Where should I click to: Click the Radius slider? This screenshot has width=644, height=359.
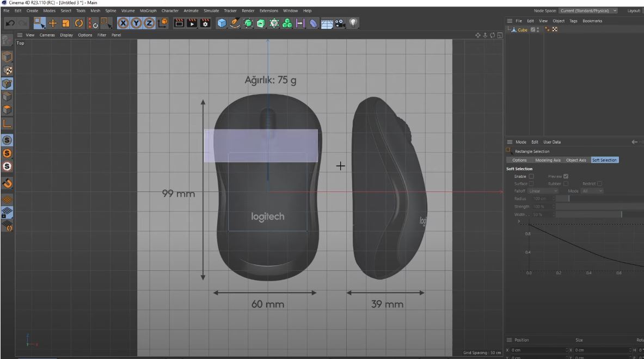pyautogui.click(x=600, y=199)
